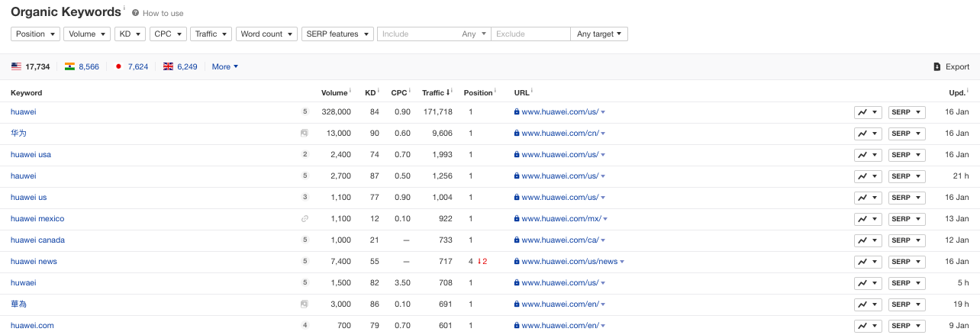Open the trend chart for the huawei keyword

[x=868, y=112]
